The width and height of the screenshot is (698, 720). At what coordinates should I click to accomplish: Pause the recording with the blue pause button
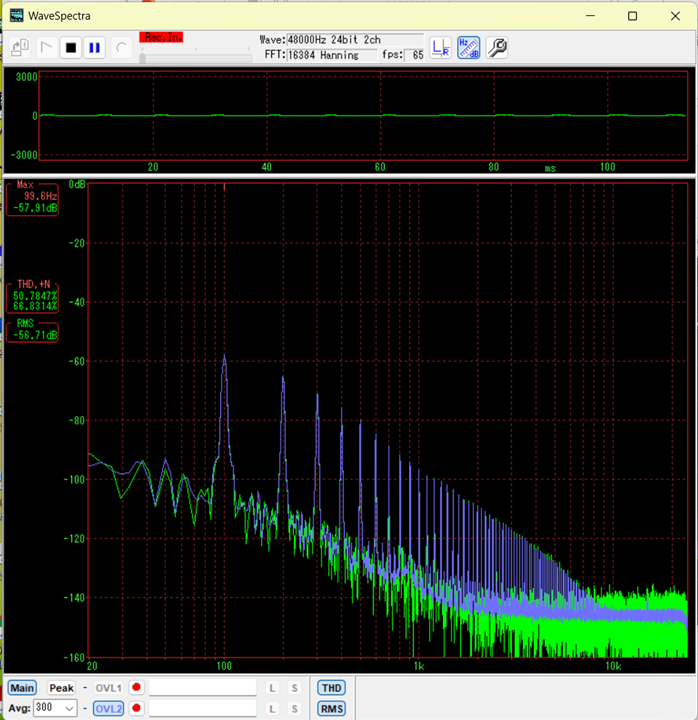pyautogui.click(x=95, y=47)
